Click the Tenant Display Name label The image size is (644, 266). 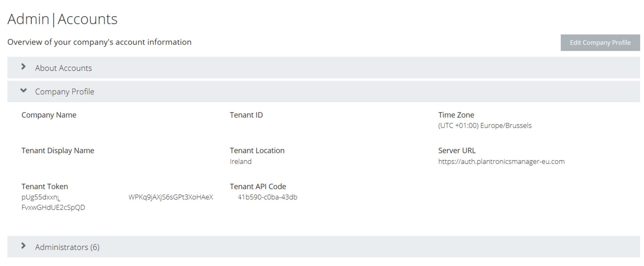(x=57, y=151)
